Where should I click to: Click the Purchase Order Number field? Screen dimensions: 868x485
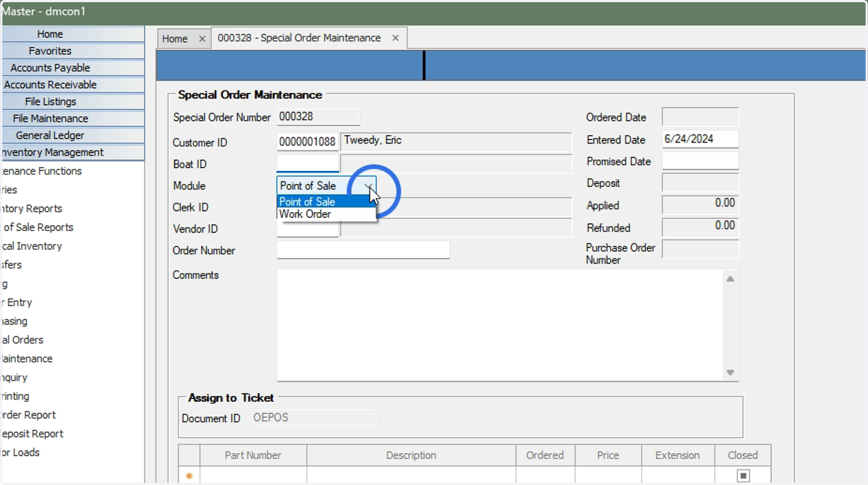(700, 250)
